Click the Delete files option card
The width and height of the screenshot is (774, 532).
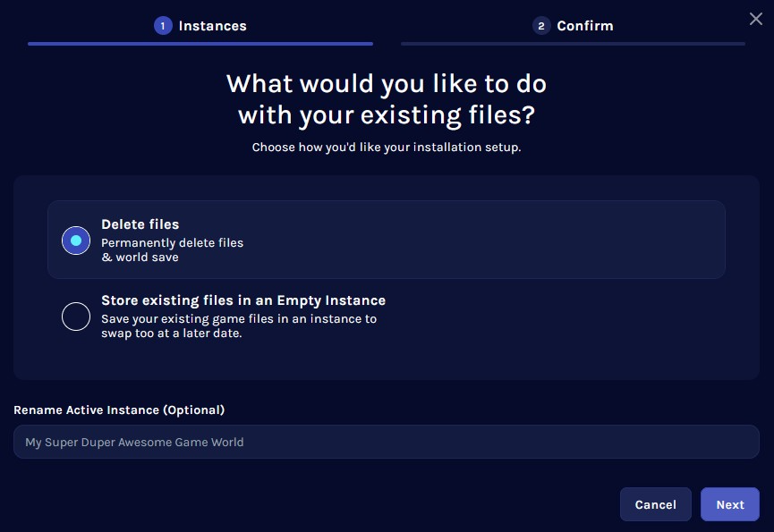coord(387,240)
